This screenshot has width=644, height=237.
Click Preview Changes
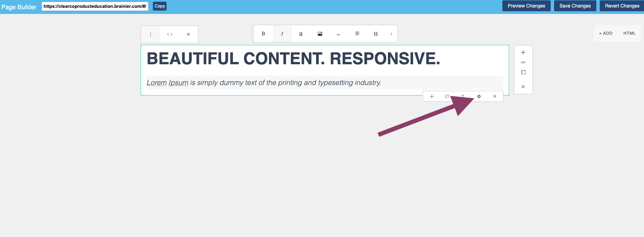point(527,6)
